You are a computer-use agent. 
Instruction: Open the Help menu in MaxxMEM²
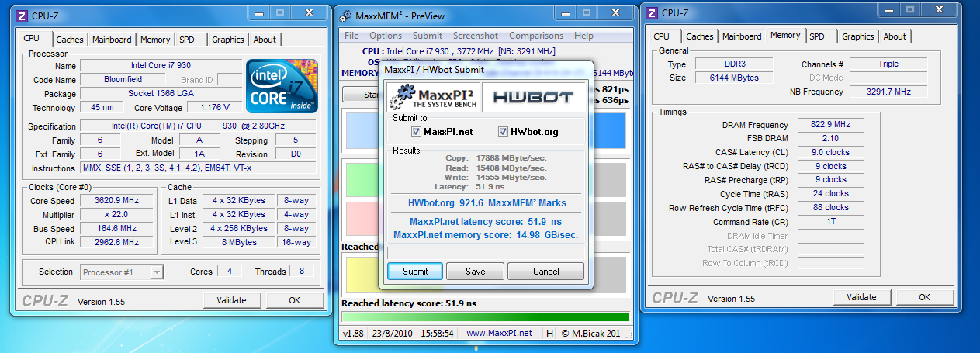[x=583, y=36]
